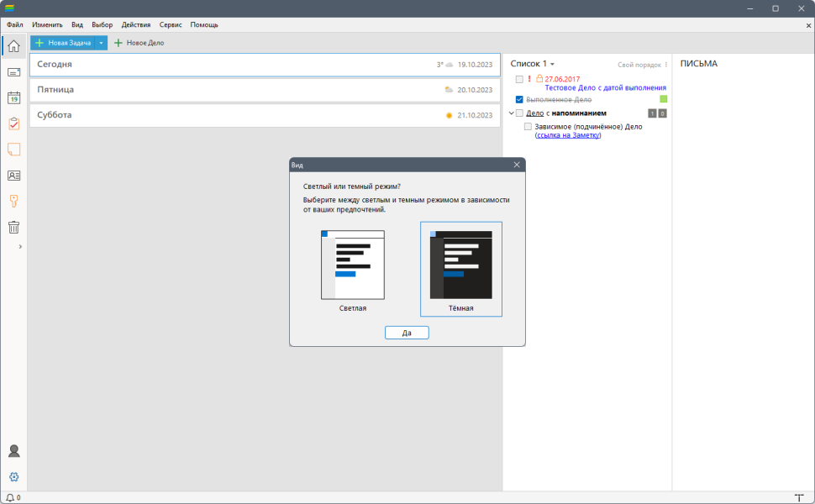Screen dimensions: 815x504
Task: Open the trash bin icon in sidebar
Action: (14, 227)
